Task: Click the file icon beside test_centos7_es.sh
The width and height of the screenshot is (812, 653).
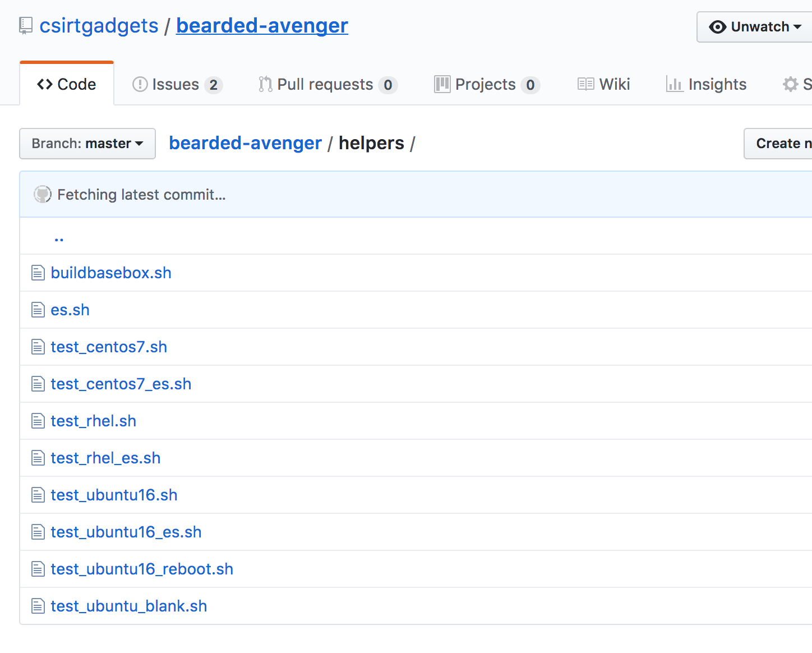Action: point(38,384)
